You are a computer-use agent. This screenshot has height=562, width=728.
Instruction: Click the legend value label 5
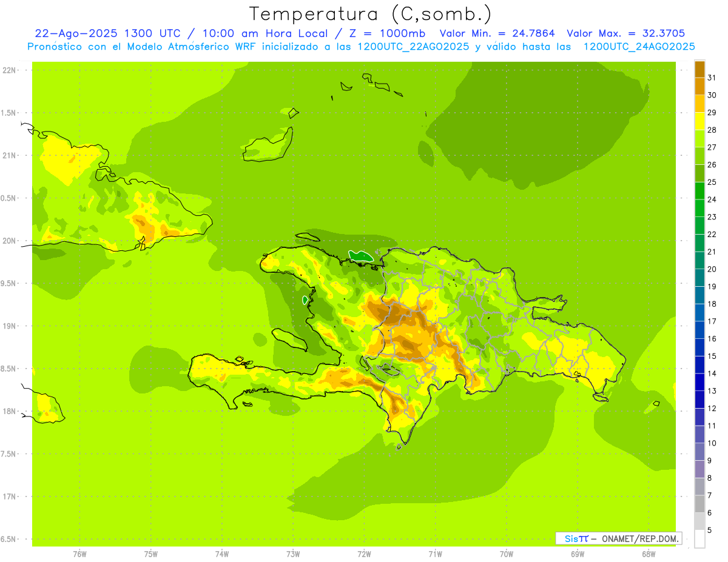710,530
